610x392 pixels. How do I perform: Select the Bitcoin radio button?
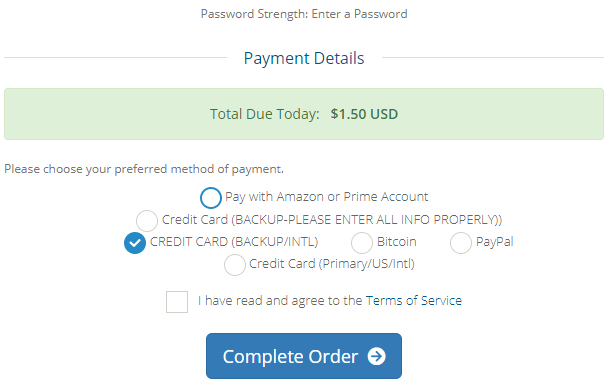362,243
